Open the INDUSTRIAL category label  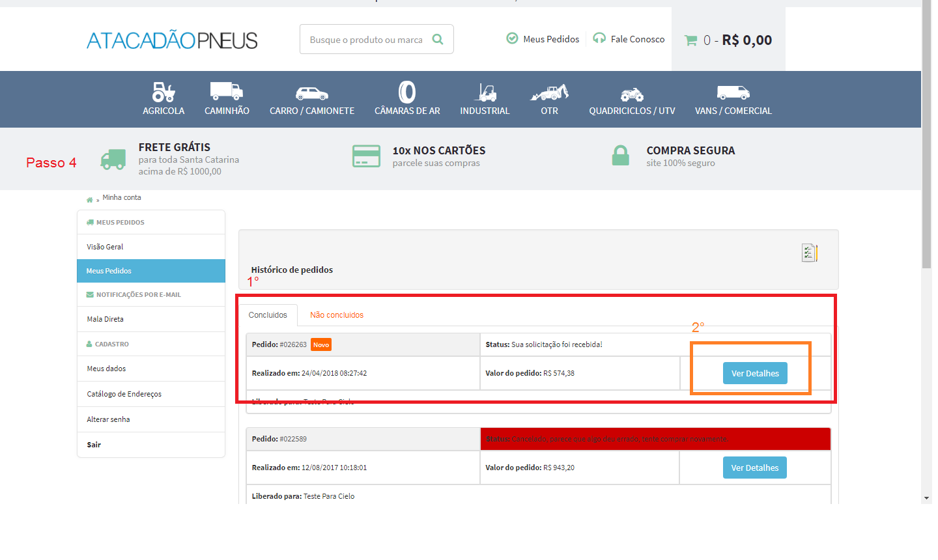485,111
